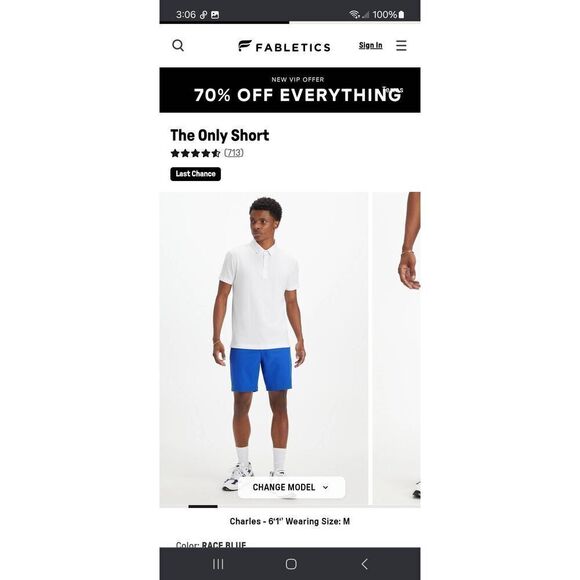
Task: Click the image carousel position indicator
Action: [203, 506]
